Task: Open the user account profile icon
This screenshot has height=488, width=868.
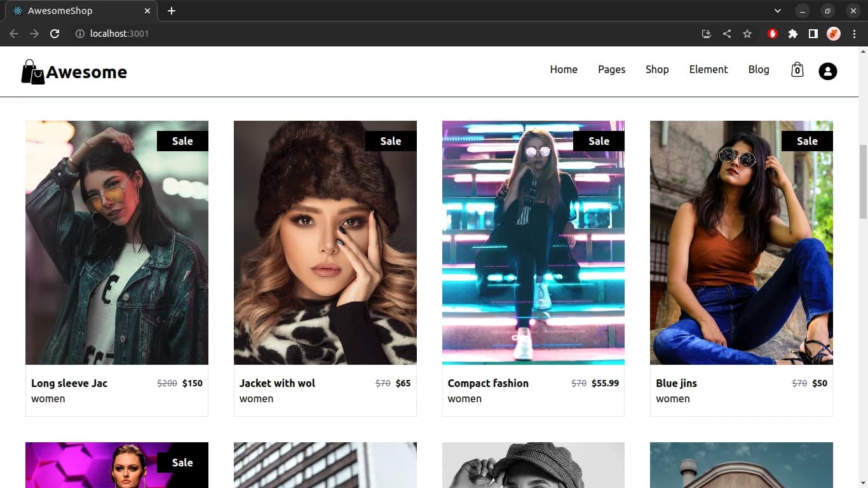Action: [x=827, y=71]
